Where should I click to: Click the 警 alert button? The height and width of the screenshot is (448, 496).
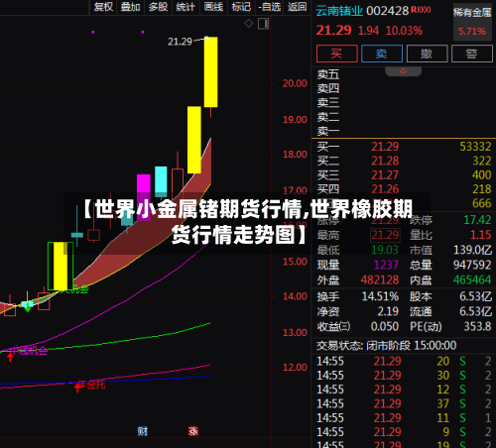(472, 54)
